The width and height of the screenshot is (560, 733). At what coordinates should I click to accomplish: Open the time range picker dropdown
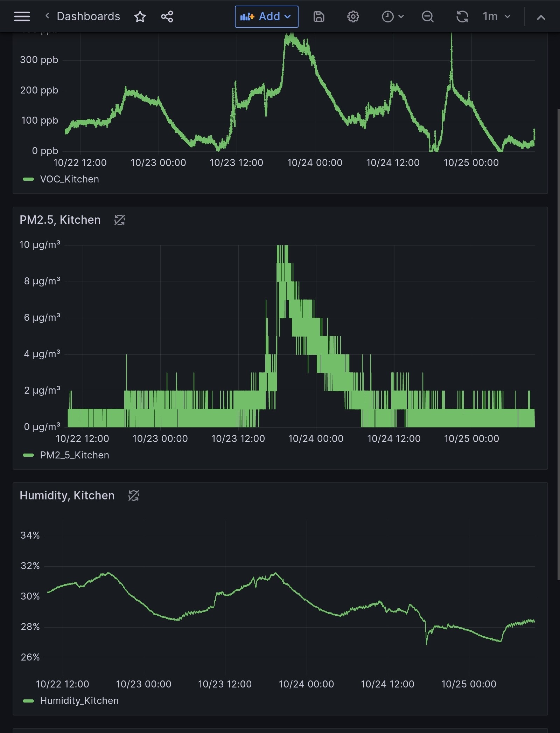coord(392,16)
